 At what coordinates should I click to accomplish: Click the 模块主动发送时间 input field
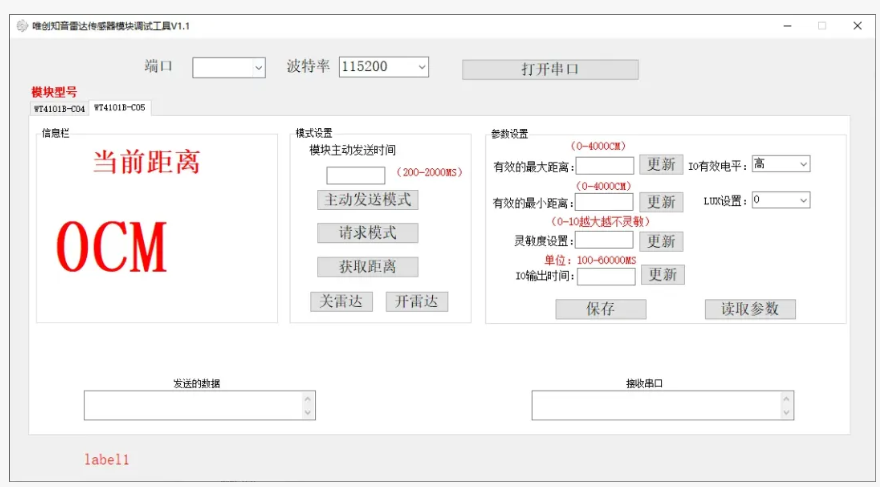(x=355, y=175)
